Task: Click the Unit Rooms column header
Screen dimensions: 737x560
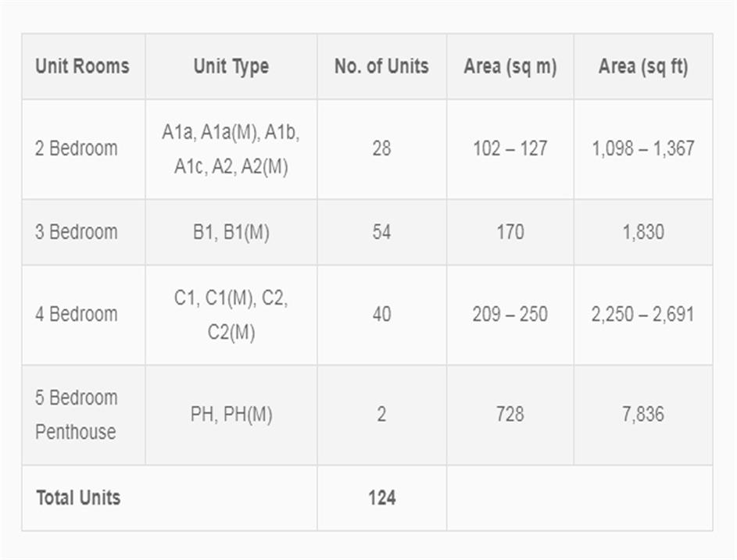Action: (82, 66)
